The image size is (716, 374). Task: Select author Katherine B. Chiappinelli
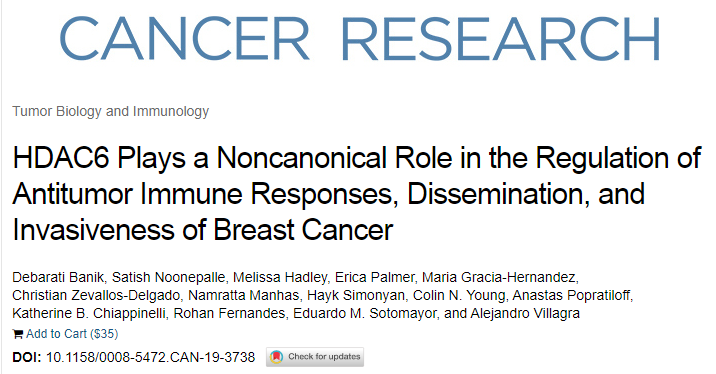click(89, 314)
